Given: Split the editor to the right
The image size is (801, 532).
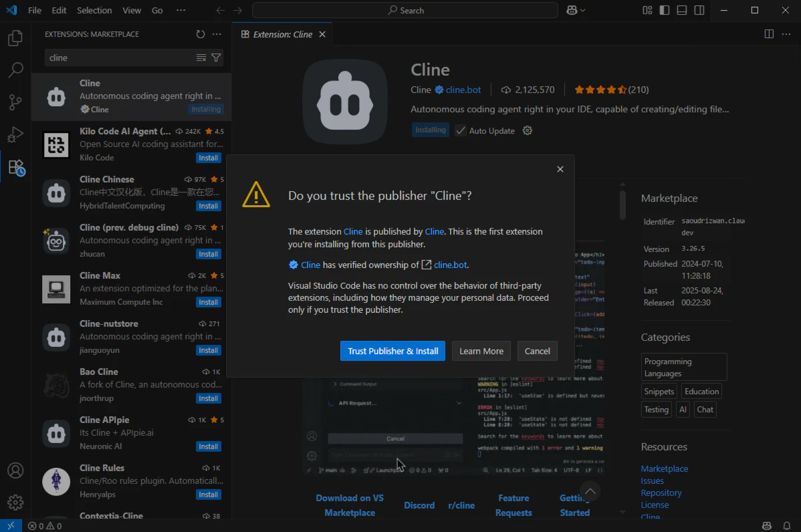Looking at the screenshot, I should click(769, 34).
